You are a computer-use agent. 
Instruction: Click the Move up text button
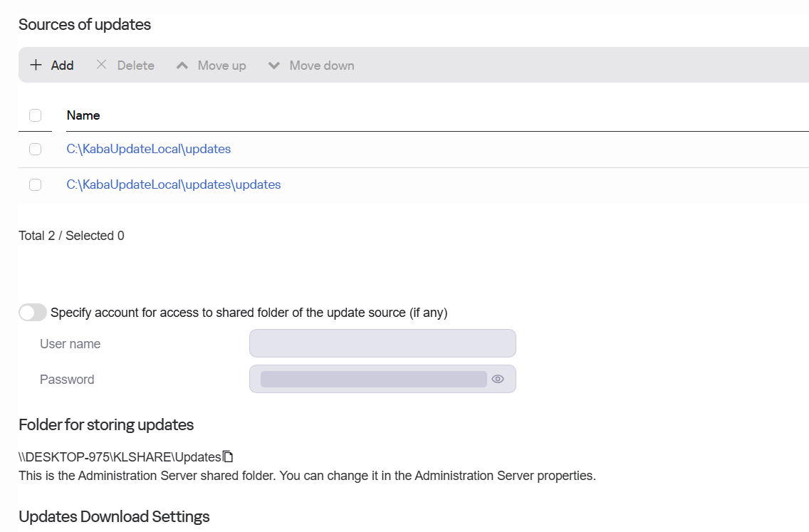click(221, 66)
